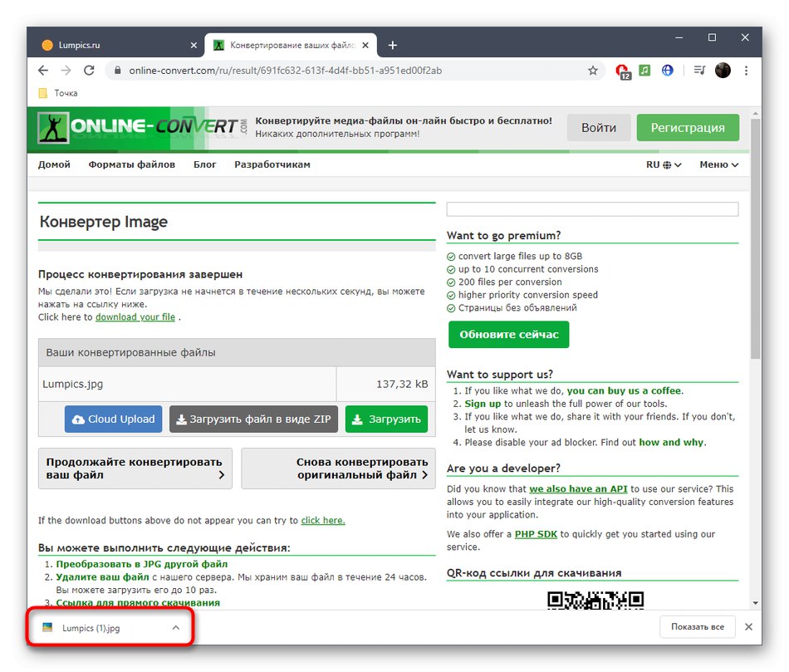The image size is (789, 672).
Task: Open the blue globe extension icon
Action: (667, 70)
